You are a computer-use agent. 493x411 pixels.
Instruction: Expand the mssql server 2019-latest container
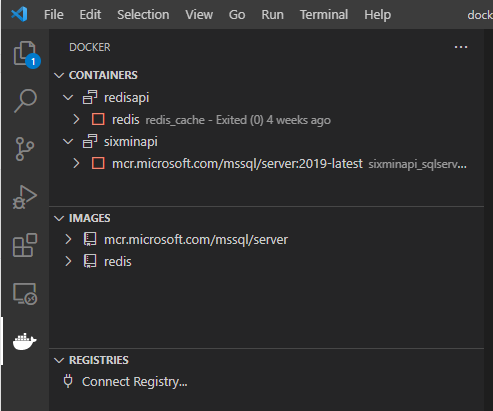pyautogui.click(x=76, y=163)
